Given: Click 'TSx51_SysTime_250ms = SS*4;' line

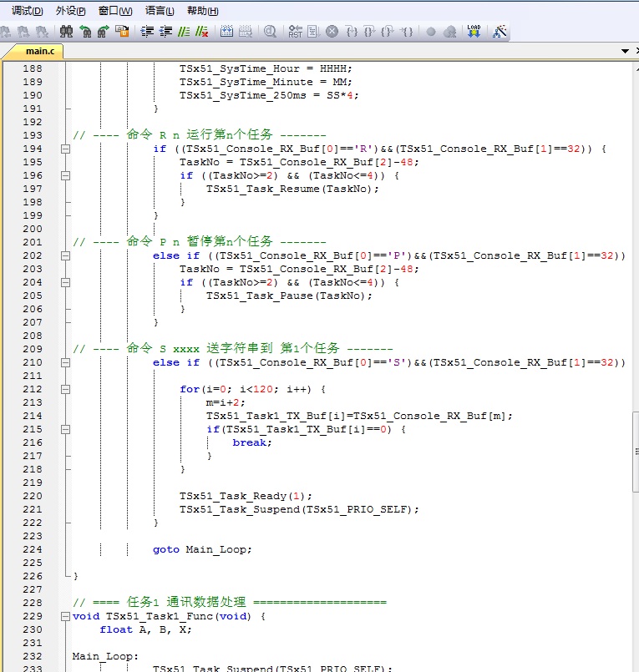Looking at the screenshot, I should (269, 95).
